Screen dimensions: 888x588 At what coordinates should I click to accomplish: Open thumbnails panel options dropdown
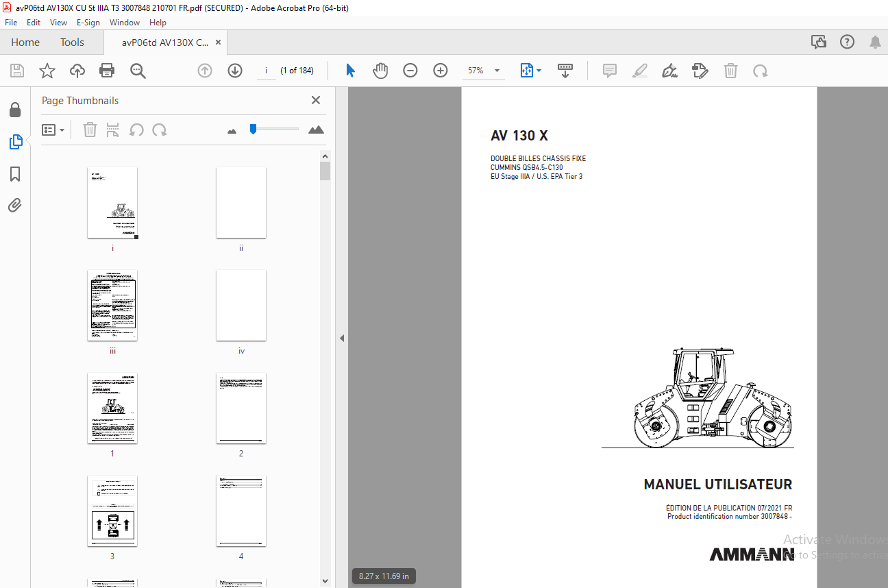53,130
